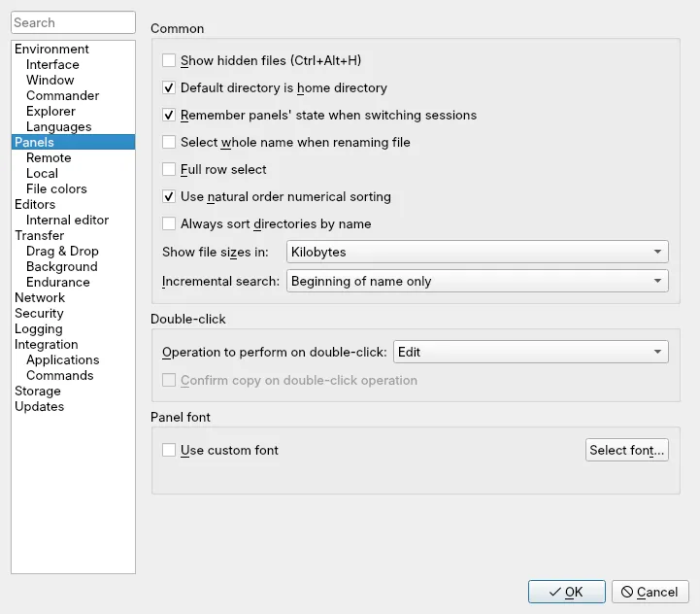Select Editors in the tree
Viewport: 700px width, 614px height.
(x=35, y=204)
